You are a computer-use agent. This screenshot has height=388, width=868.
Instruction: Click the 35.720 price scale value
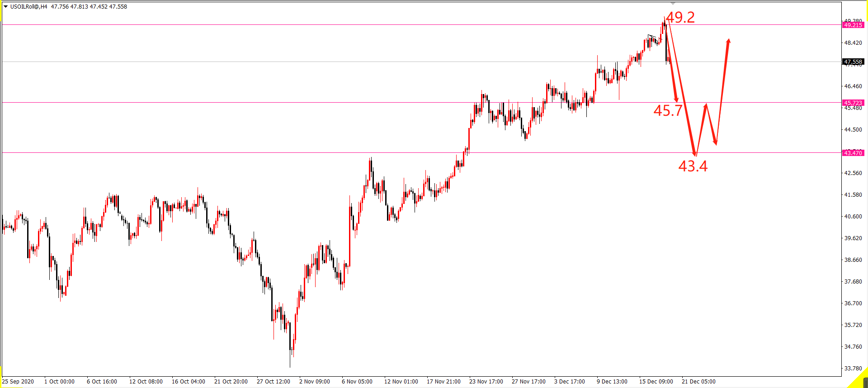tap(853, 325)
